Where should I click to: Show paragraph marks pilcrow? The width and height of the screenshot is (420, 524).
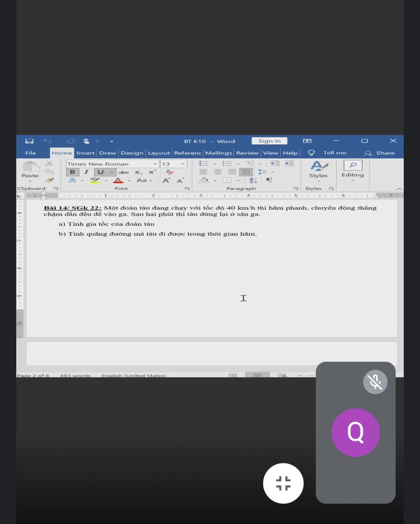click(x=269, y=180)
